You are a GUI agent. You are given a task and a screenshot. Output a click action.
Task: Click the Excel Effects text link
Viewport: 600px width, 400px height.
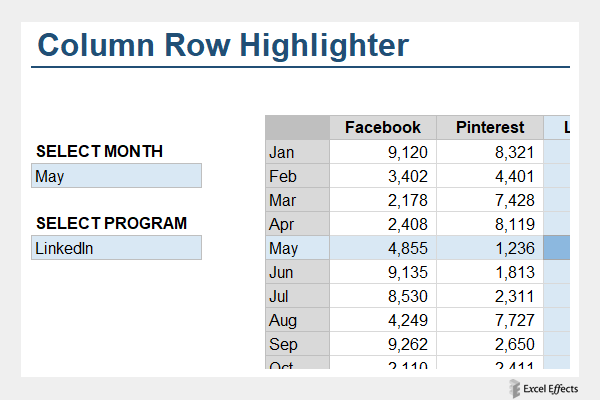(557, 388)
